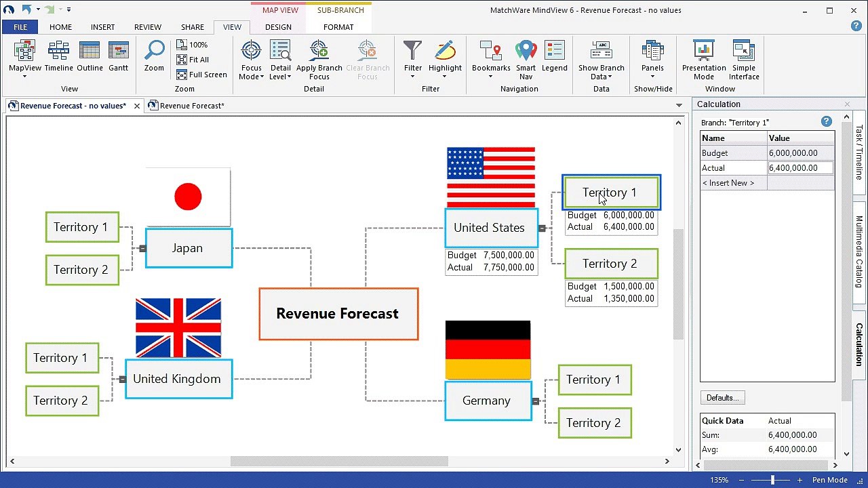Screen dimensions: 868x488
Task: Open the REVIEW ribbon tab
Action: (x=148, y=27)
